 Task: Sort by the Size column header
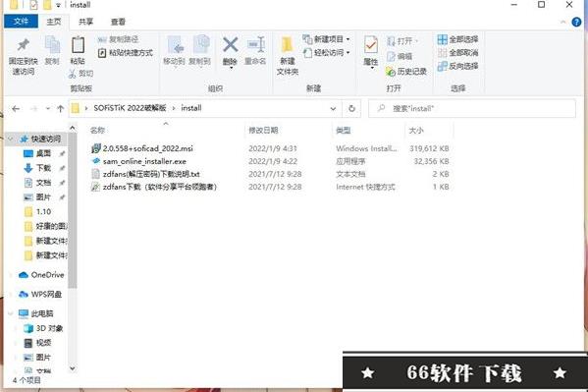416,131
